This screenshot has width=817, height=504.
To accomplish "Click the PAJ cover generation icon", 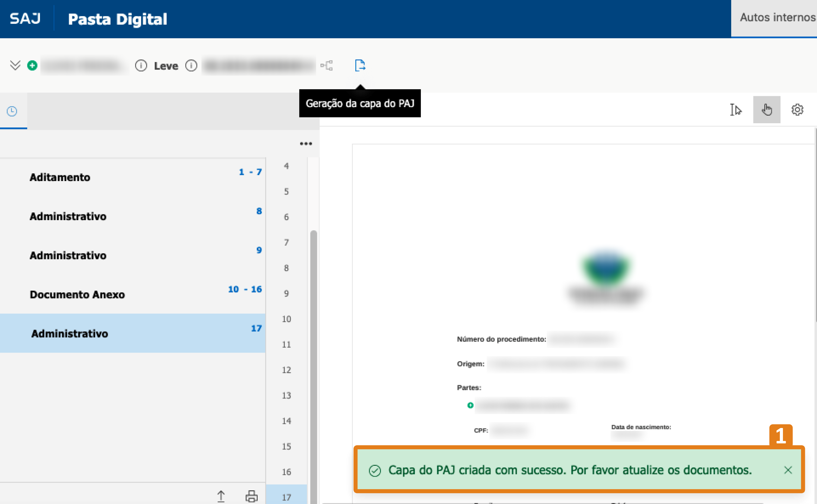I will pyautogui.click(x=360, y=65).
